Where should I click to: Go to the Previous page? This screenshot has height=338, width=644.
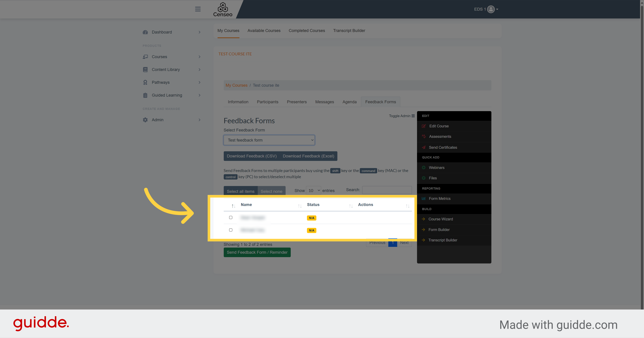(377, 242)
